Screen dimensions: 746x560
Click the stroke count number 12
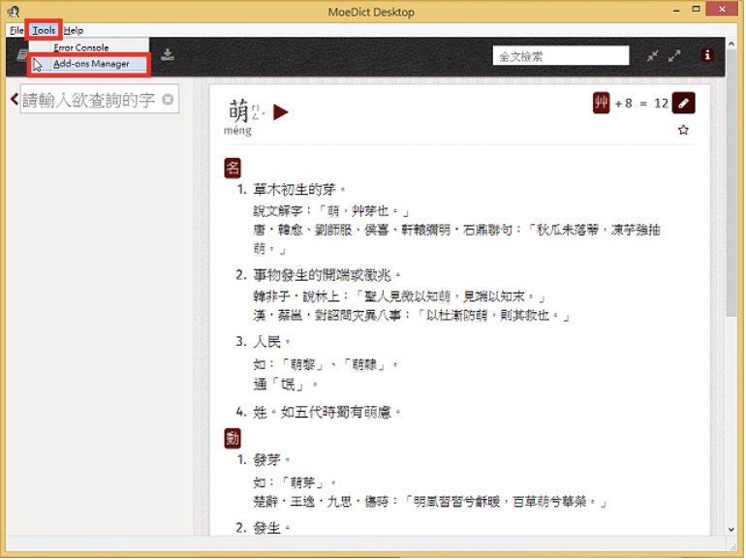click(661, 104)
